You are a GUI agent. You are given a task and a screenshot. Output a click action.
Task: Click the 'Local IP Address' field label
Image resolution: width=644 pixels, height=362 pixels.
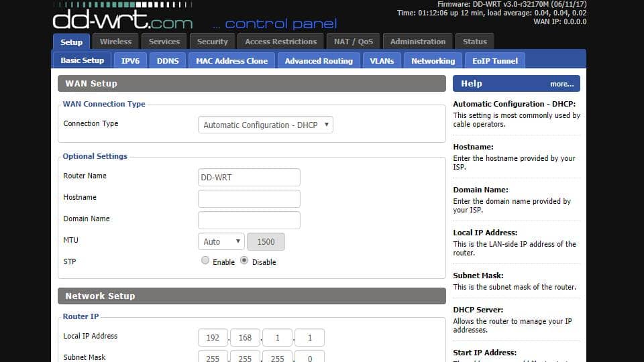pos(91,336)
